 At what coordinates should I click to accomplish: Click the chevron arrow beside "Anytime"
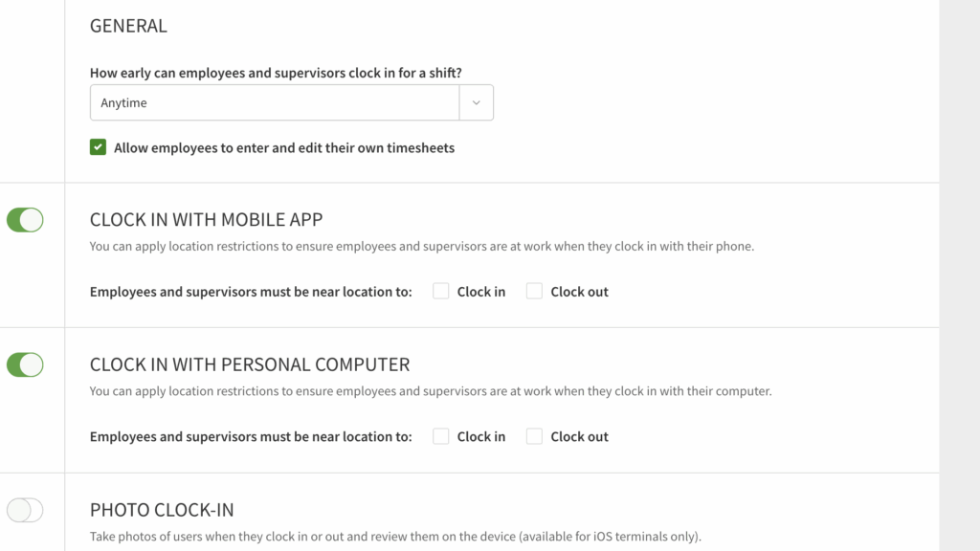point(477,103)
